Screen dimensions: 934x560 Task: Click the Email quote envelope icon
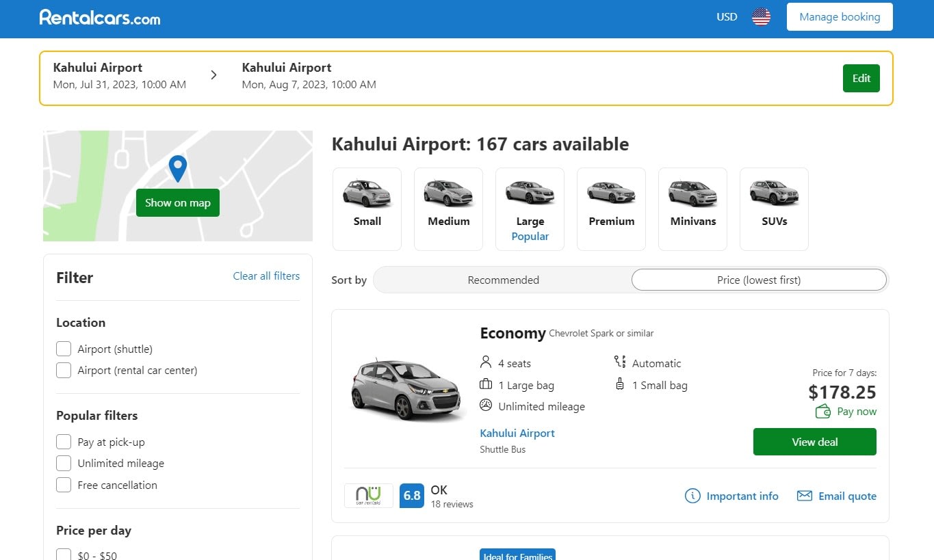tap(805, 496)
